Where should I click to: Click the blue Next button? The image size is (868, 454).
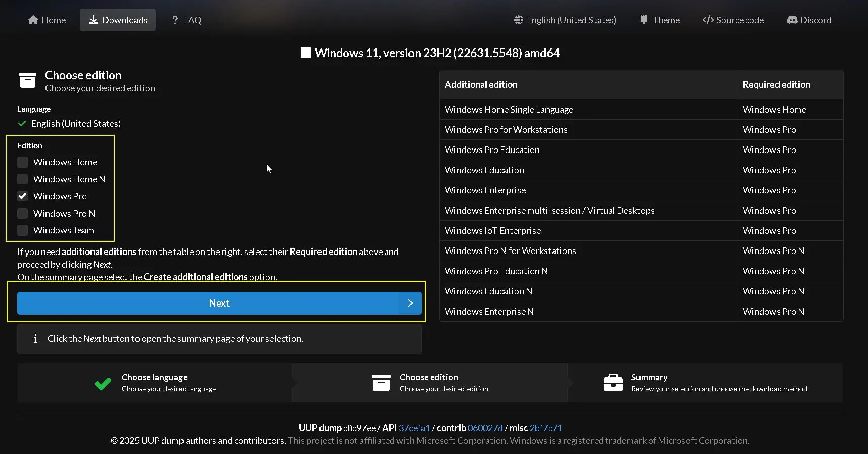click(219, 303)
